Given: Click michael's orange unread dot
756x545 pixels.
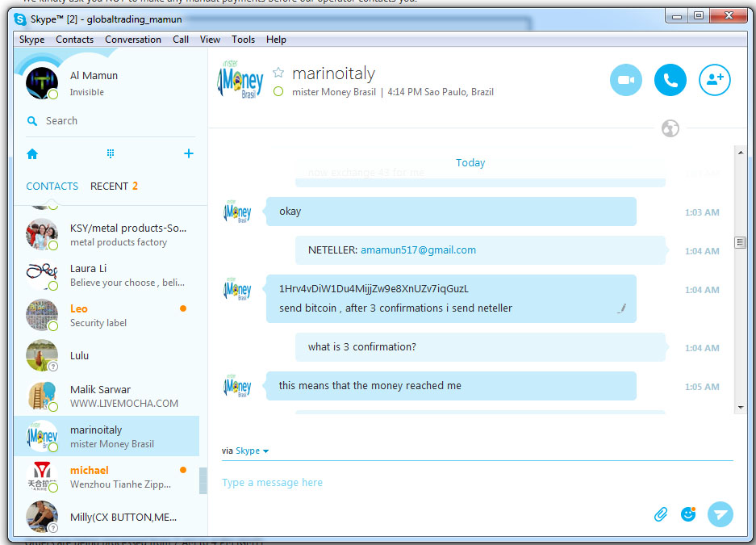Looking at the screenshot, I should [x=183, y=470].
